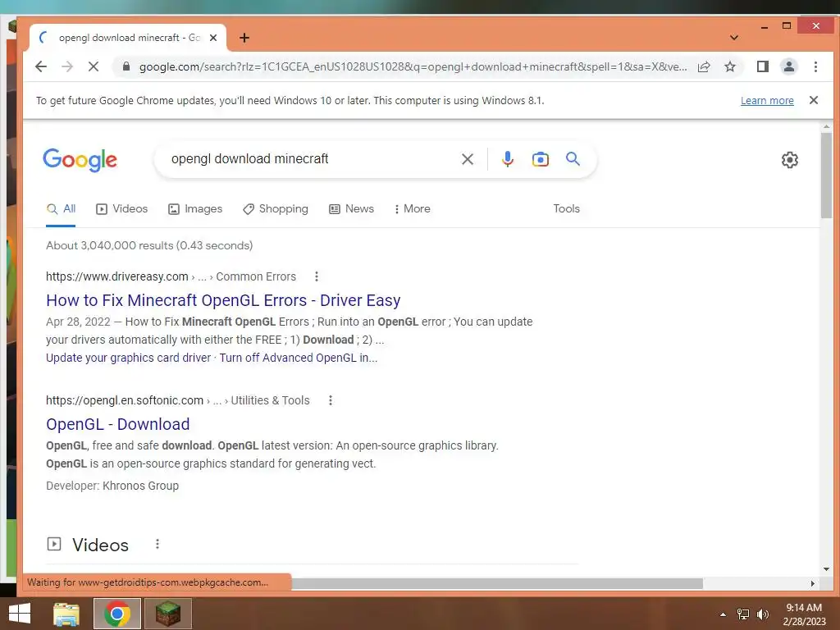840x630 pixels.
Task: Open a new tab with the plus button
Action: [244, 38]
